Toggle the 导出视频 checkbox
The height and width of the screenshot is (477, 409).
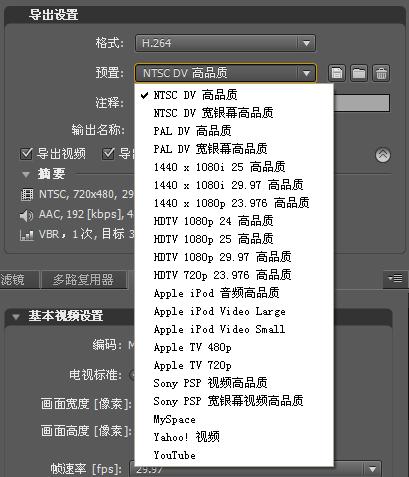26,154
